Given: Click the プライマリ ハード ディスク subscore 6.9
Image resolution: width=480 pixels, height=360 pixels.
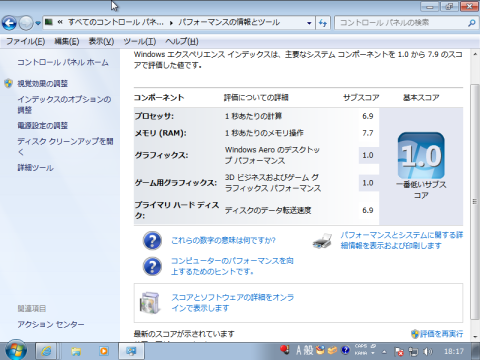Looking at the screenshot, I should point(368,210).
